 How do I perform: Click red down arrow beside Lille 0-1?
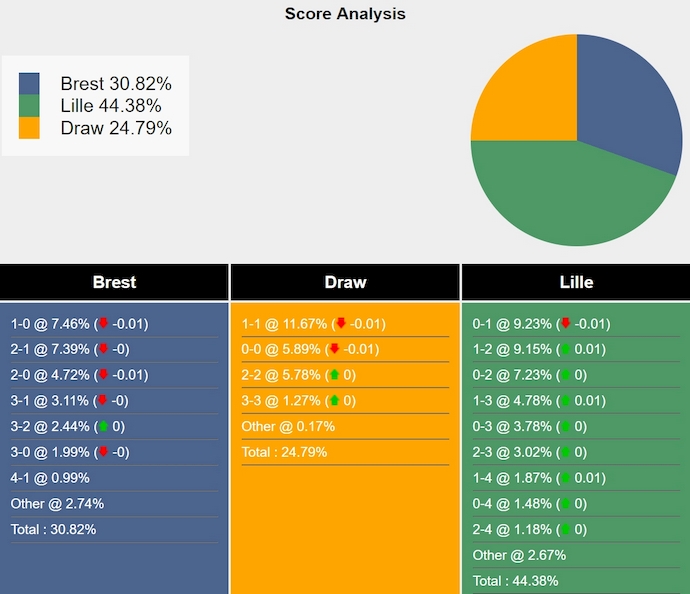point(565,324)
